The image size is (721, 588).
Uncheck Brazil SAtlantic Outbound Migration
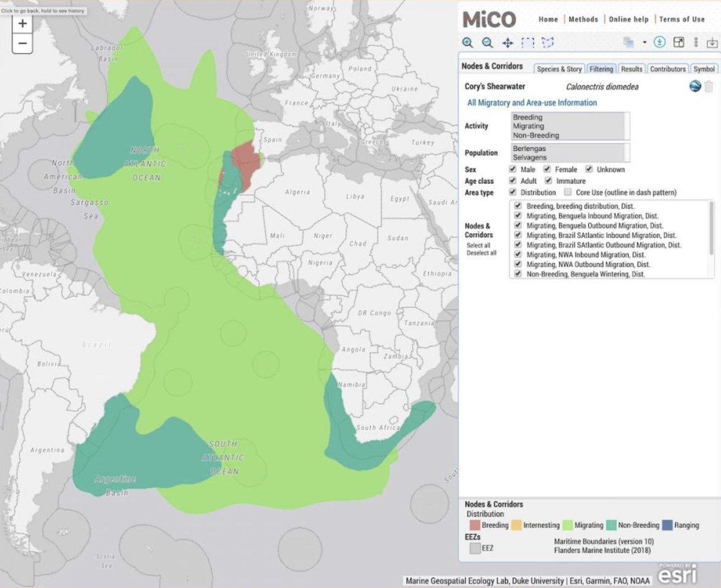pos(517,244)
